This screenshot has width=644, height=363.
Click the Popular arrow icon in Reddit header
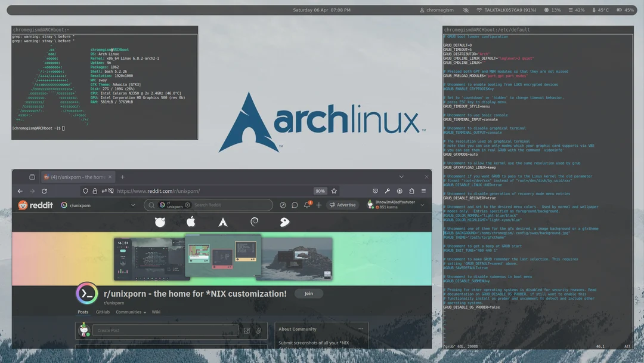coord(283,205)
